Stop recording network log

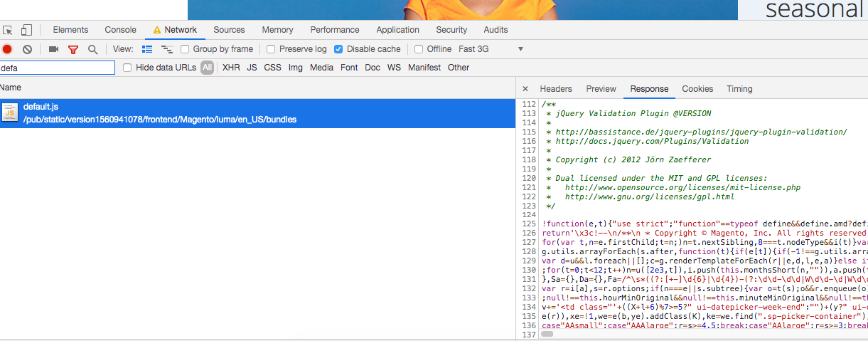click(7, 49)
